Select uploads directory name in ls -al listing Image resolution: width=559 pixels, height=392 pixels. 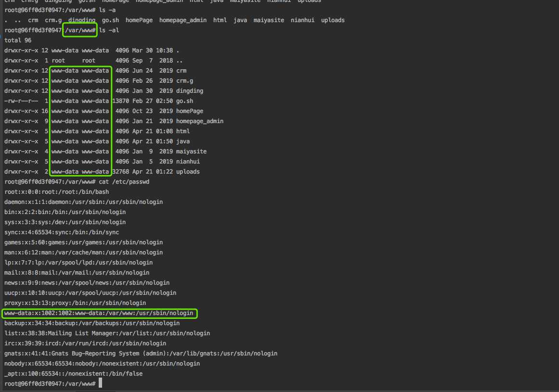click(188, 172)
